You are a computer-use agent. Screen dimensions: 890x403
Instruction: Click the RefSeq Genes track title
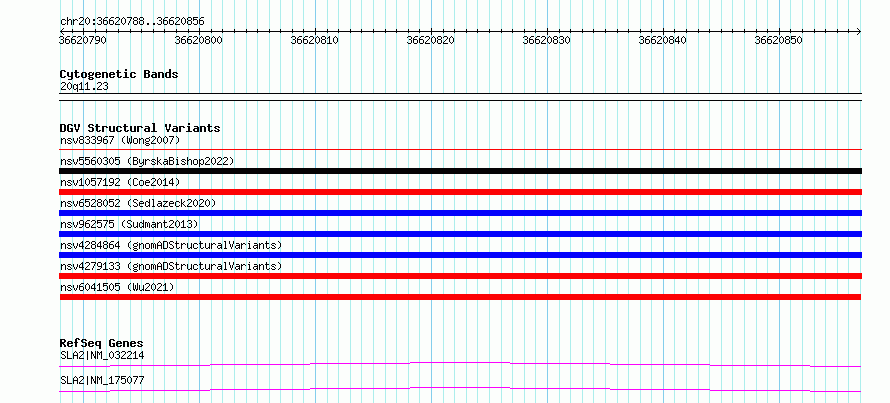coord(102,343)
